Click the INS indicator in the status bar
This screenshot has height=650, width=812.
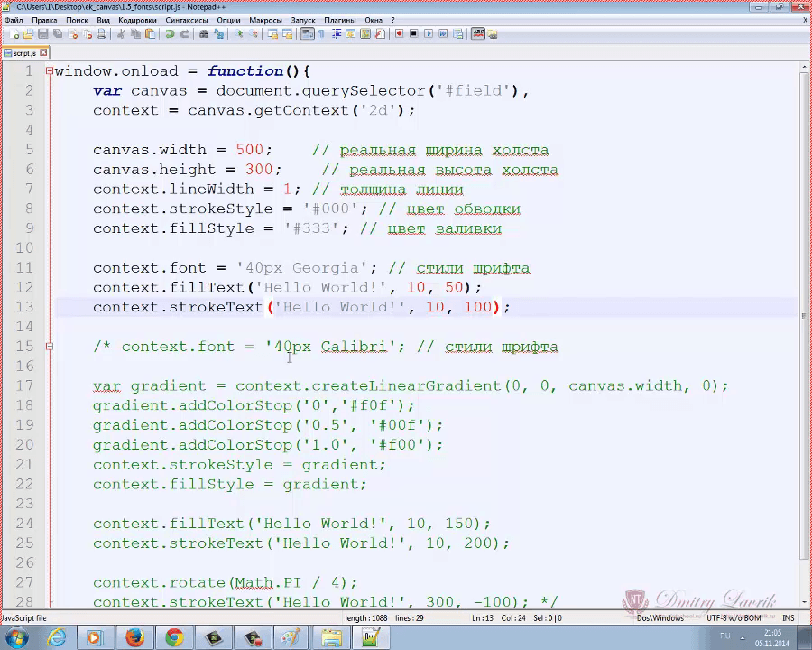point(789,617)
